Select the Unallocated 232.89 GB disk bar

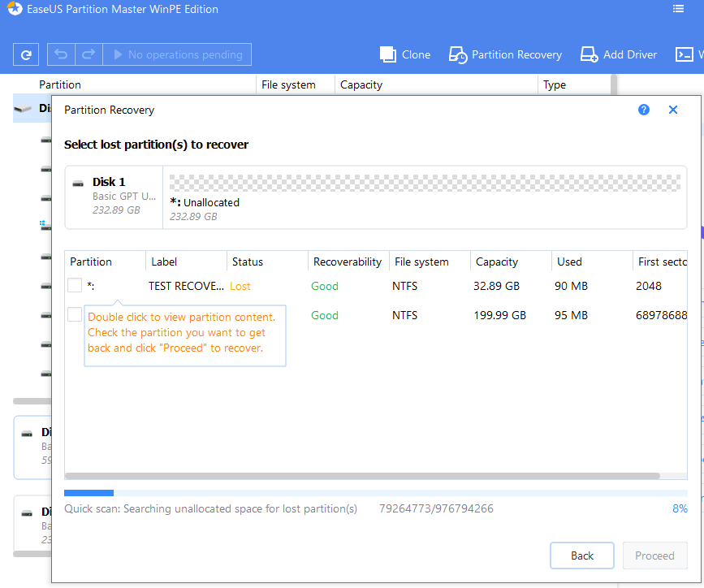425,183
